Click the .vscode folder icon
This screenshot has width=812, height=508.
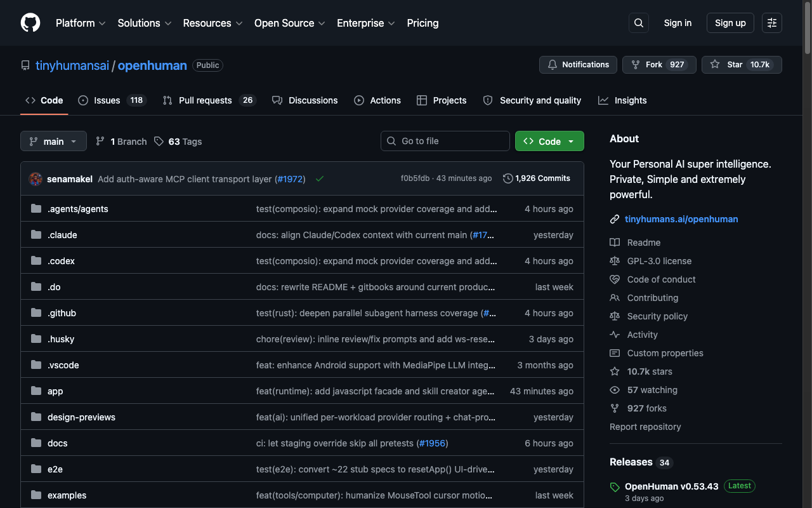(36, 365)
